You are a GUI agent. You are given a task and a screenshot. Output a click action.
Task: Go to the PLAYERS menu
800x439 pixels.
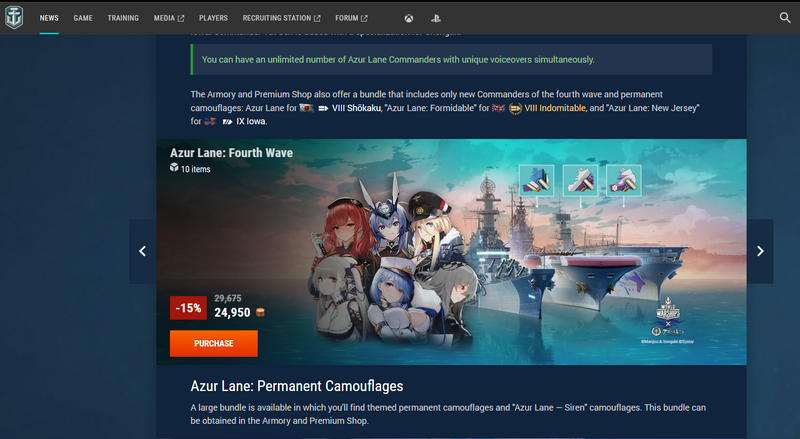coord(213,18)
